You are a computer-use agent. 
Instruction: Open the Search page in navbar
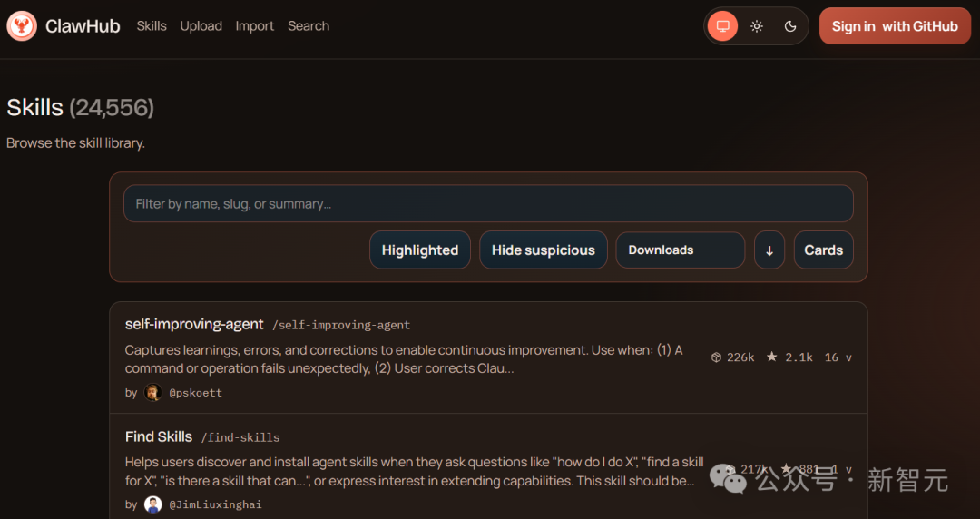309,26
